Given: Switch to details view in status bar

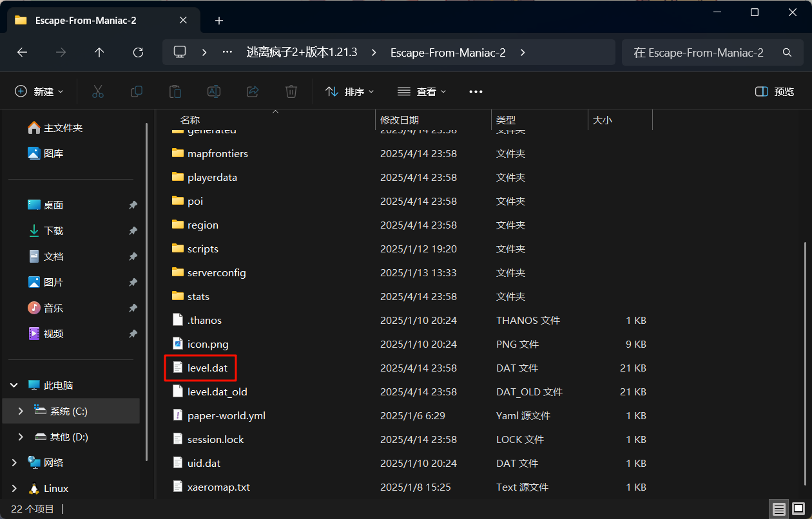Looking at the screenshot, I should click(x=779, y=509).
